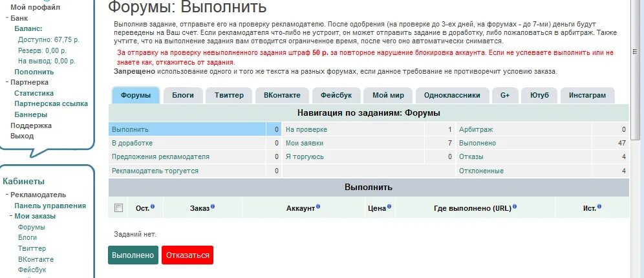
Task: Open Твиттер under Мои заказы
Action: point(32,248)
